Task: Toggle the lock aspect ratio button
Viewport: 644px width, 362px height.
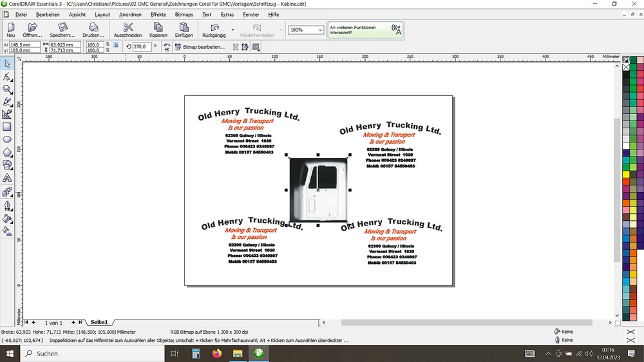Action: (x=115, y=45)
